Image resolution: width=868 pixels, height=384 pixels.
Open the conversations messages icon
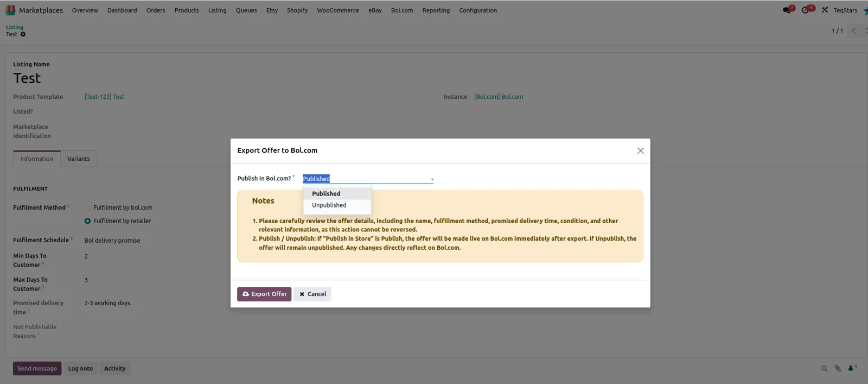[787, 10]
